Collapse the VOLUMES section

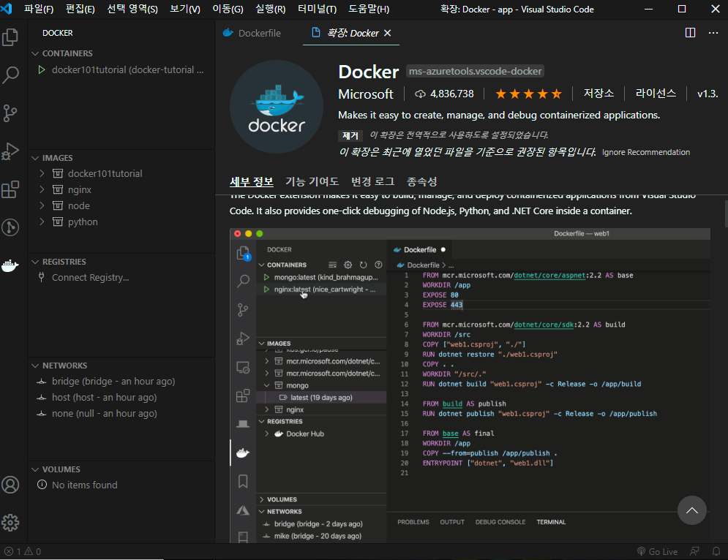[35, 469]
